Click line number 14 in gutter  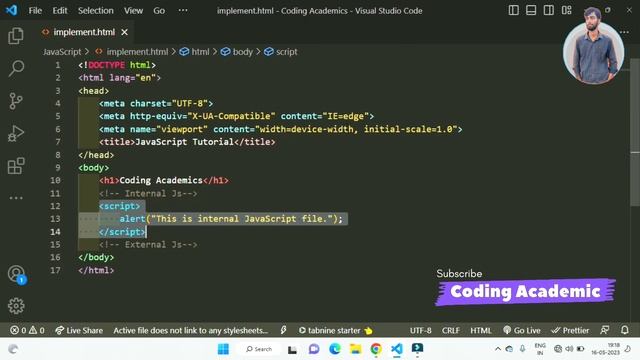tap(55, 232)
